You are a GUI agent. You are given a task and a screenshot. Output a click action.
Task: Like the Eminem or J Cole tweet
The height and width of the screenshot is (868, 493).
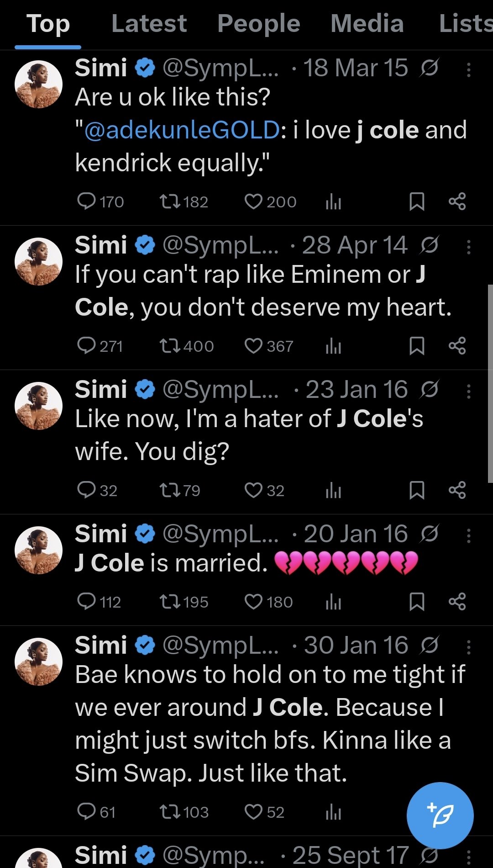[253, 346]
